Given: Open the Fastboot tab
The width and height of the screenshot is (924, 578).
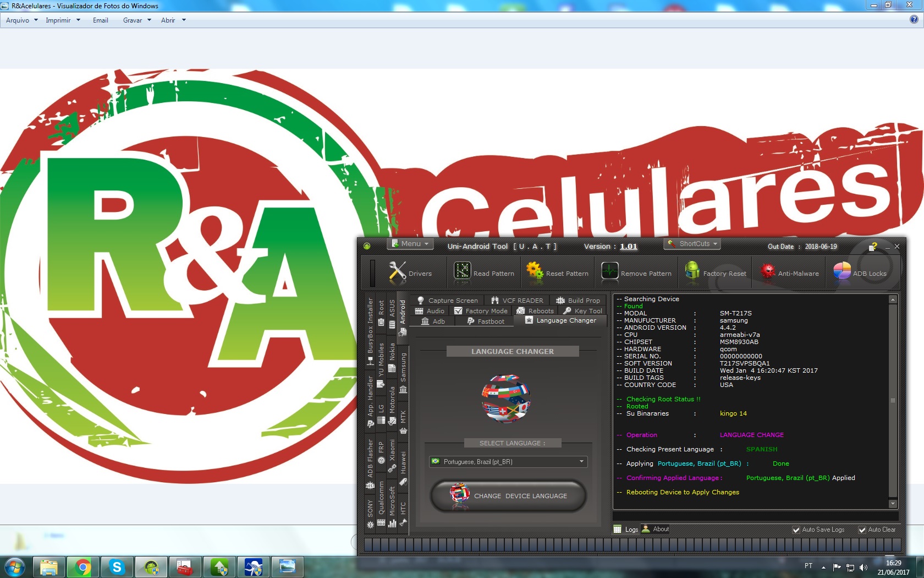Looking at the screenshot, I should (486, 321).
